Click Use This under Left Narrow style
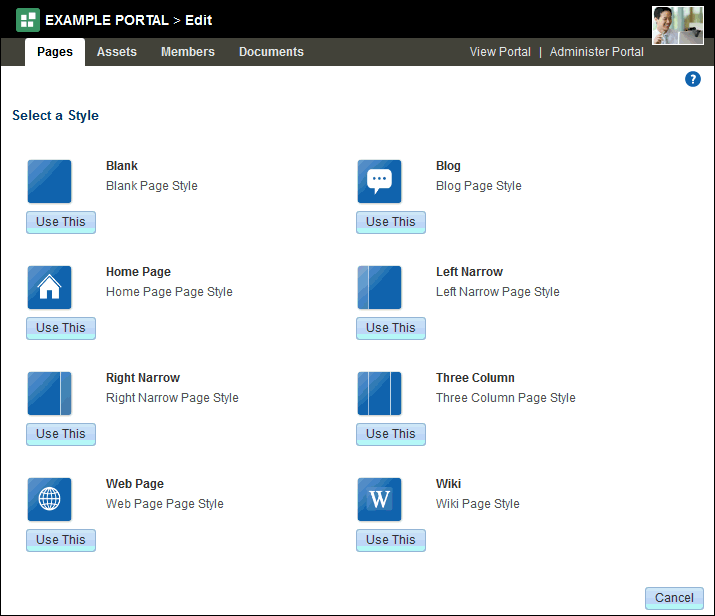This screenshot has height=616, width=715. (391, 328)
